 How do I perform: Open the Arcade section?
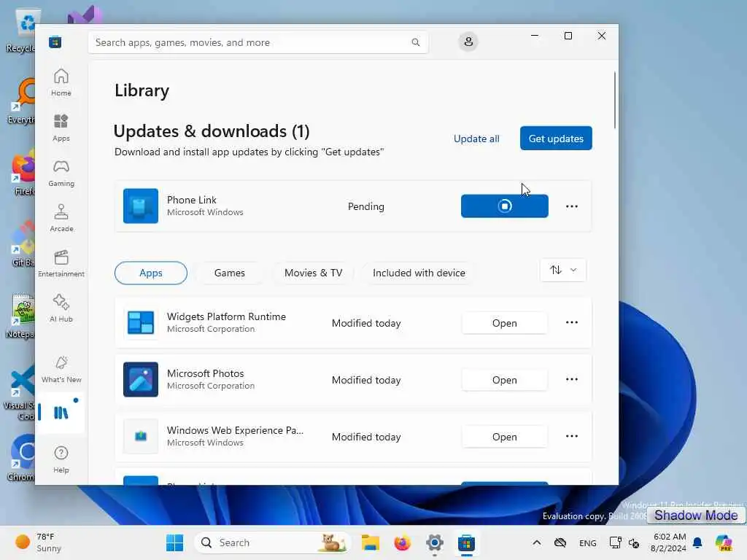coord(61,218)
